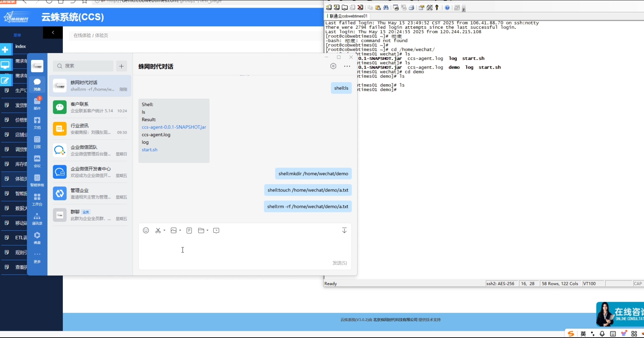Select the 行业资讯 conversation
The width and height of the screenshot is (644, 338).
pyautogui.click(x=90, y=129)
